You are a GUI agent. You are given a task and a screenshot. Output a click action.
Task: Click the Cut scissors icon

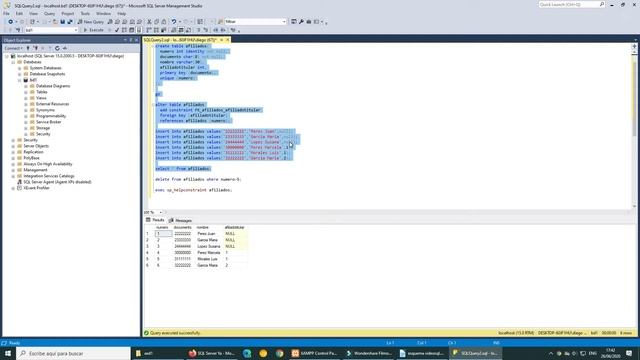click(149, 22)
